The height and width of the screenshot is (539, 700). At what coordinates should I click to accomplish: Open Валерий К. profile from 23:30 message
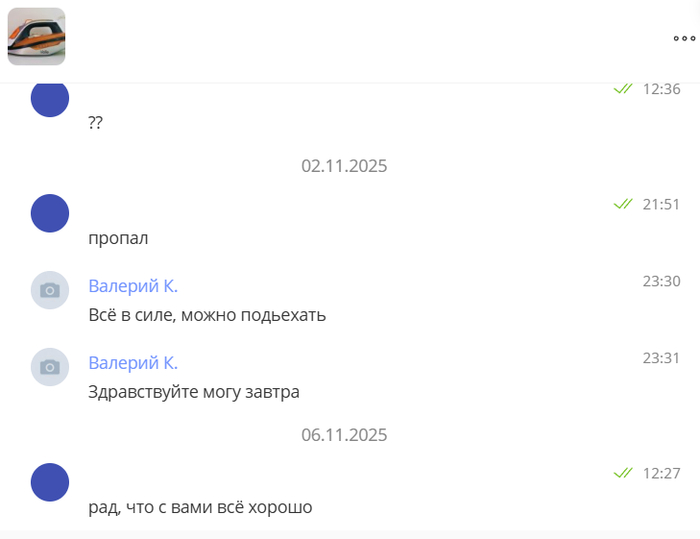pyautogui.click(x=133, y=286)
